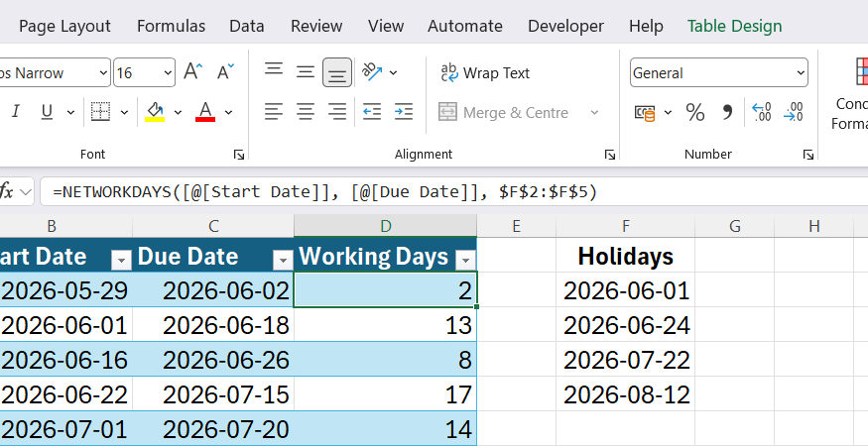Open text orientation tool

372,72
